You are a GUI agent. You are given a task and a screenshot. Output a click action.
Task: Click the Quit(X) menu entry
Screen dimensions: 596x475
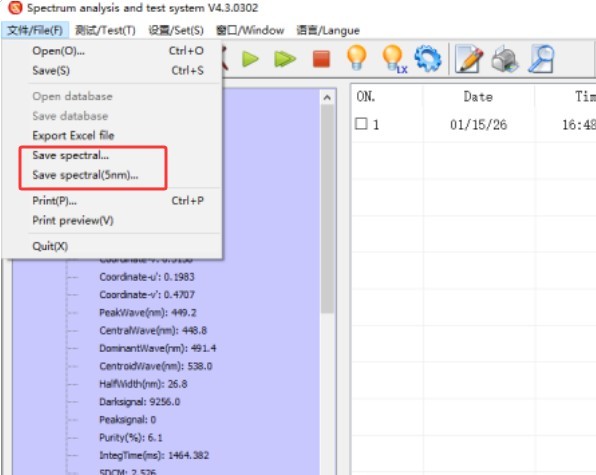[50, 246]
